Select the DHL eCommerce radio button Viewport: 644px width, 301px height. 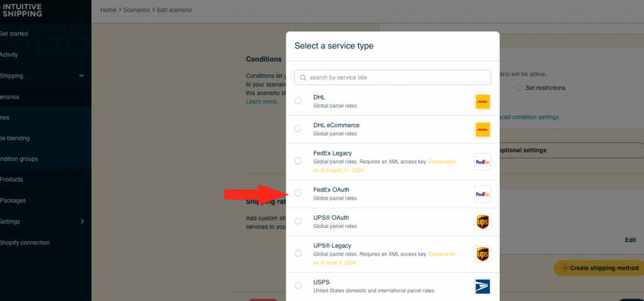click(x=297, y=128)
